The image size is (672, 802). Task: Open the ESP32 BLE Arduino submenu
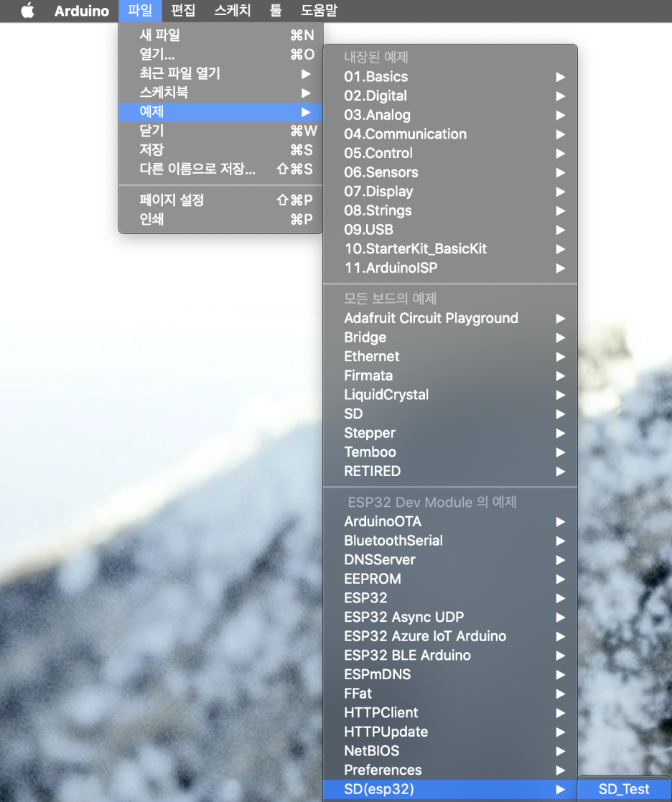(450, 656)
